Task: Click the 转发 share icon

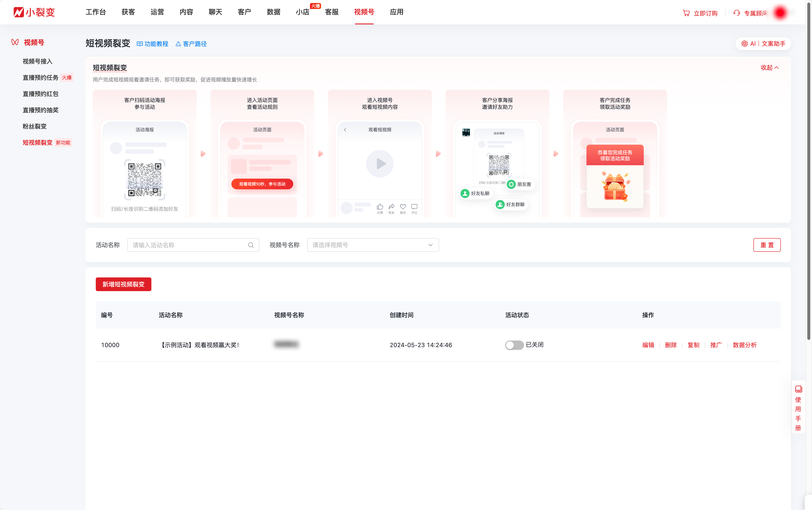Action: pos(391,207)
